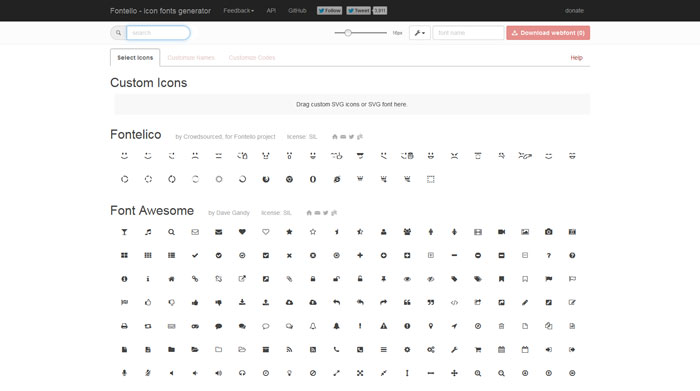Open the API link in navbar
The image size is (700, 391).
(x=271, y=11)
